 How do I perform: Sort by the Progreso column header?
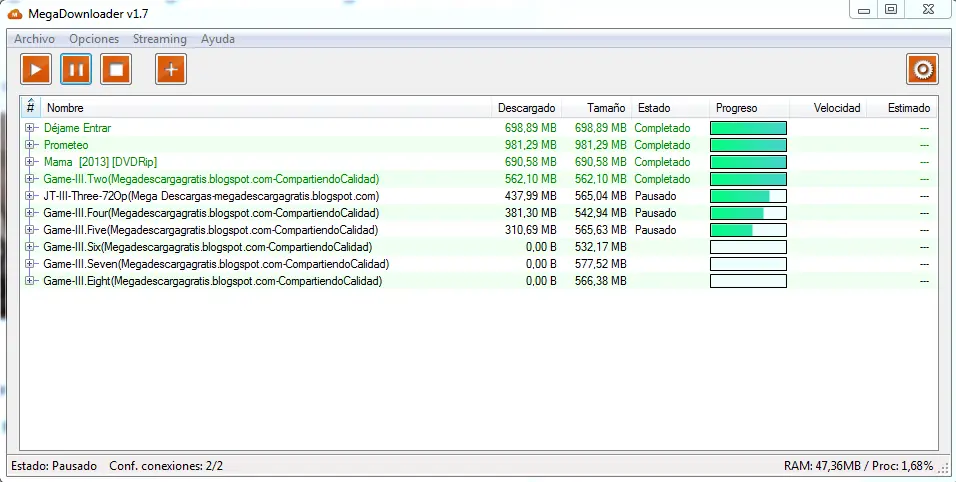pyautogui.click(x=749, y=108)
